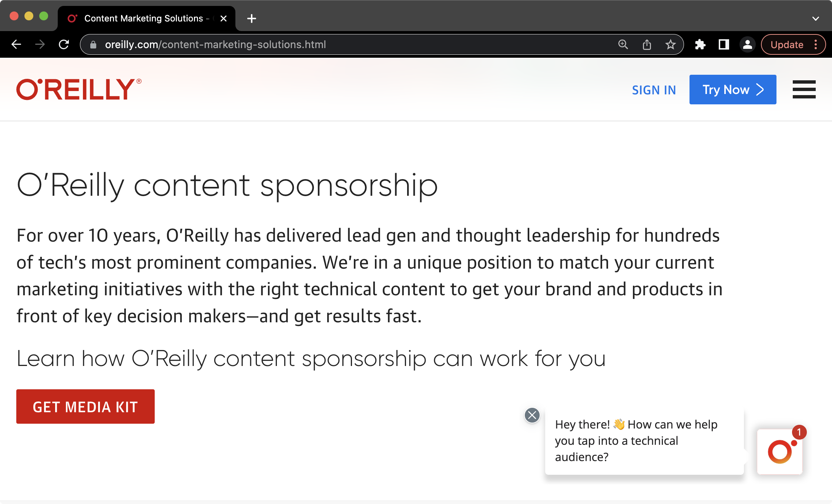The height and width of the screenshot is (504, 832).
Task: Click the share page icon
Action: pos(647,45)
